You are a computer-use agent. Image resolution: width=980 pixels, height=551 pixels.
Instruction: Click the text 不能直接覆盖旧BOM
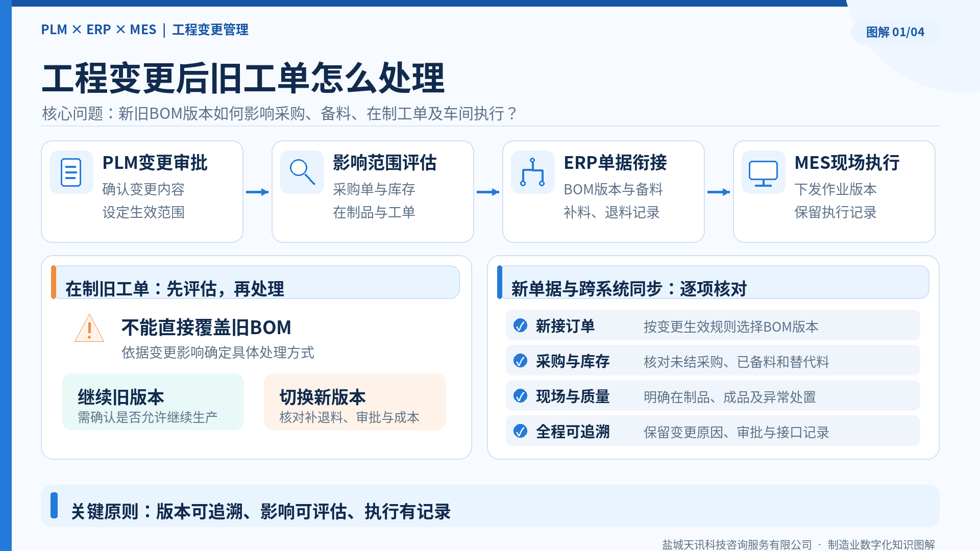click(206, 328)
